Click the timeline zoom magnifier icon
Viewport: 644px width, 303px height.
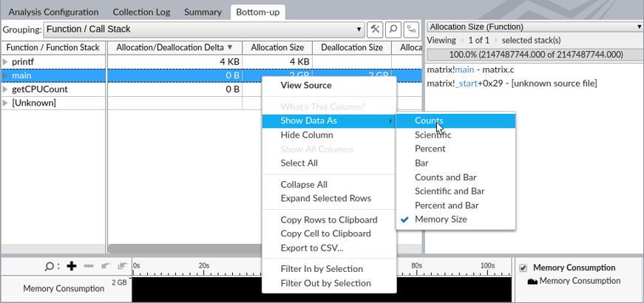tap(50, 266)
